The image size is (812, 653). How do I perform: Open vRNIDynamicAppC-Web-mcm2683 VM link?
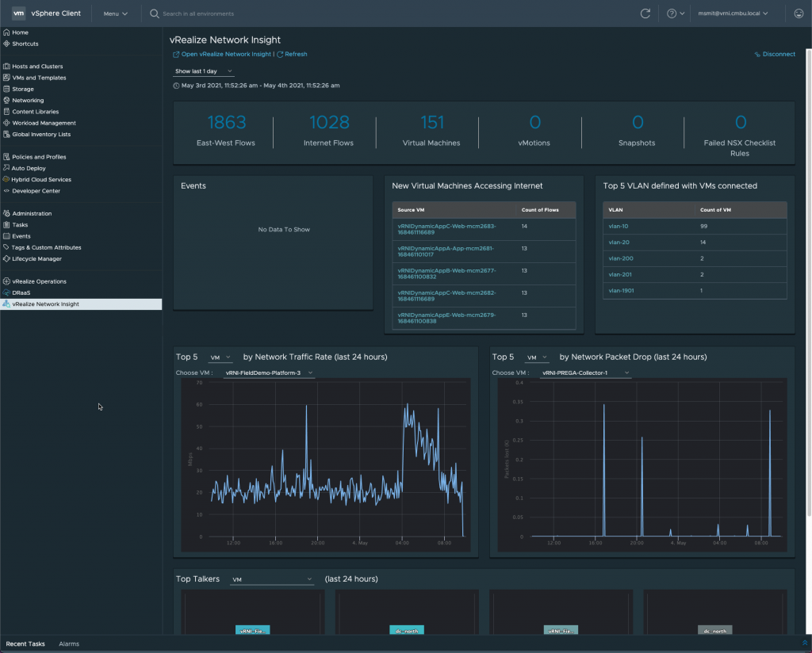446,229
